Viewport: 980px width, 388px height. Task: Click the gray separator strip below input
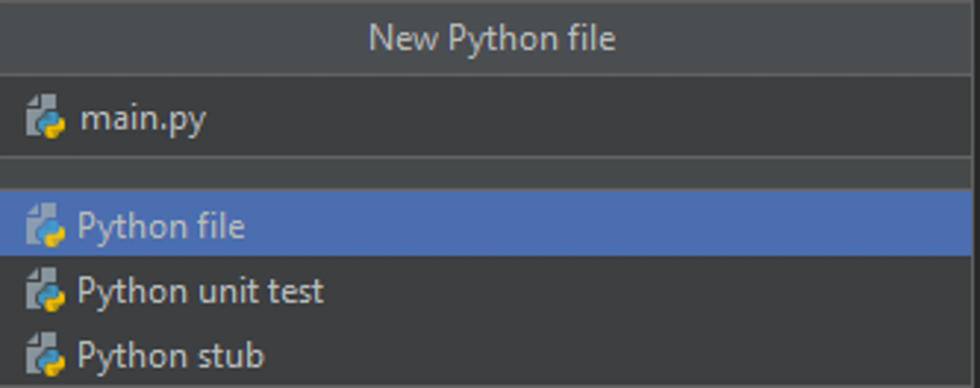pos(485,173)
